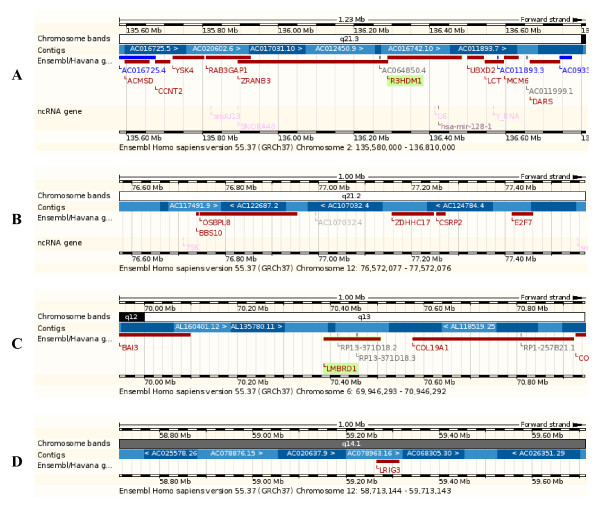Click the AC016725.5 contig in panel A
The height and width of the screenshot is (510, 600).
(x=154, y=49)
